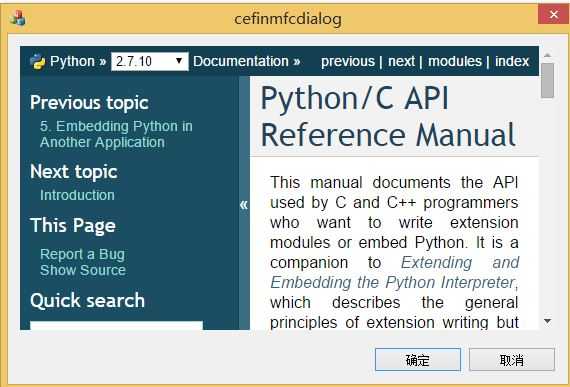Open Extending and Embedding the Python Interpreter link
The height and width of the screenshot is (387, 570).
[394, 273]
